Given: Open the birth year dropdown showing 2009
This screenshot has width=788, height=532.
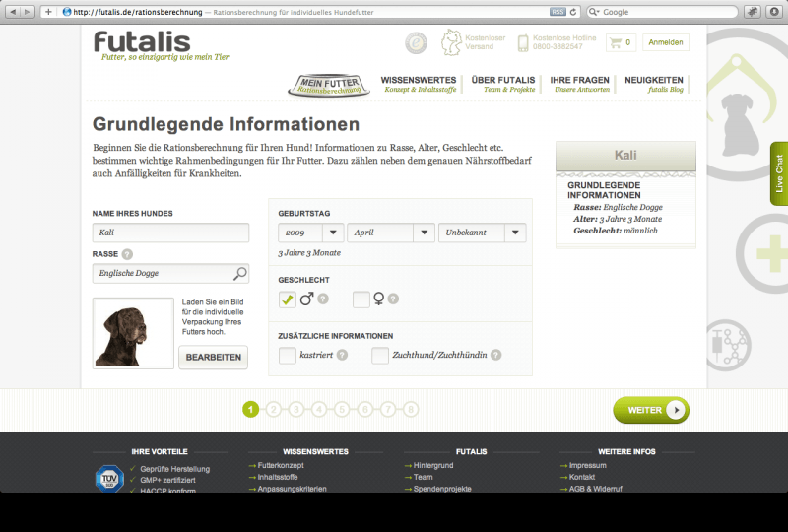Looking at the screenshot, I should [311, 233].
